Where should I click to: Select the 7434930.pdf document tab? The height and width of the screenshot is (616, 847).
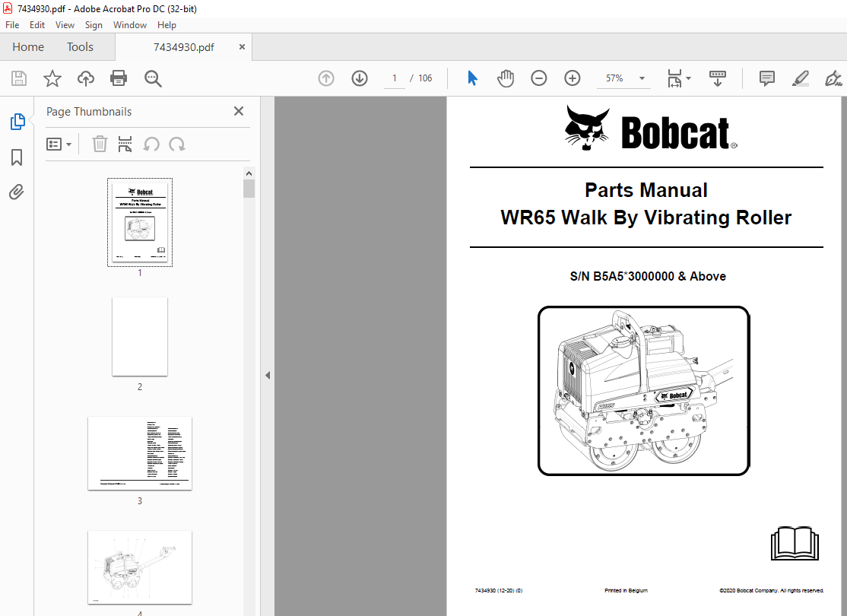(x=184, y=47)
